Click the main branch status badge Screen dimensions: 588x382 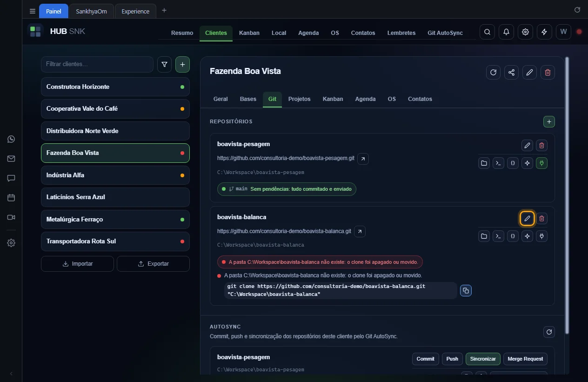(x=287, y=189)
